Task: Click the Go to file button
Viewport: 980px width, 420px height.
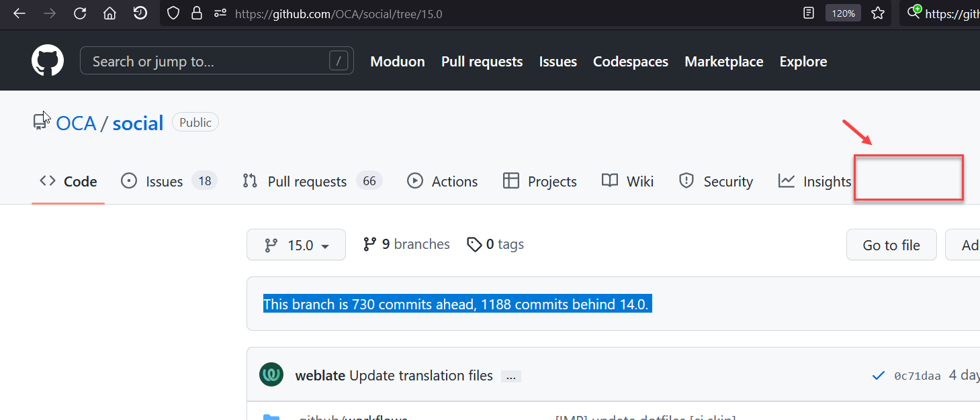Action: (x=891, y=245)
